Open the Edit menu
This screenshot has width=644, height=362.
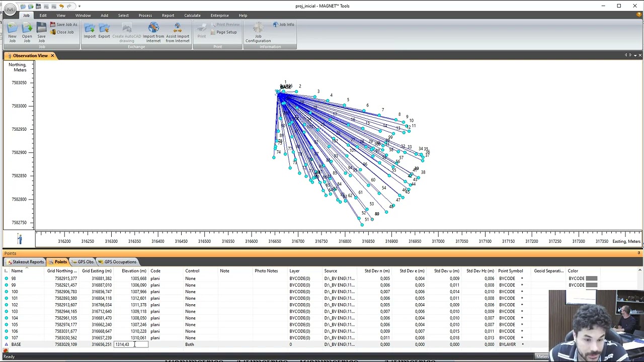point(43,15)
